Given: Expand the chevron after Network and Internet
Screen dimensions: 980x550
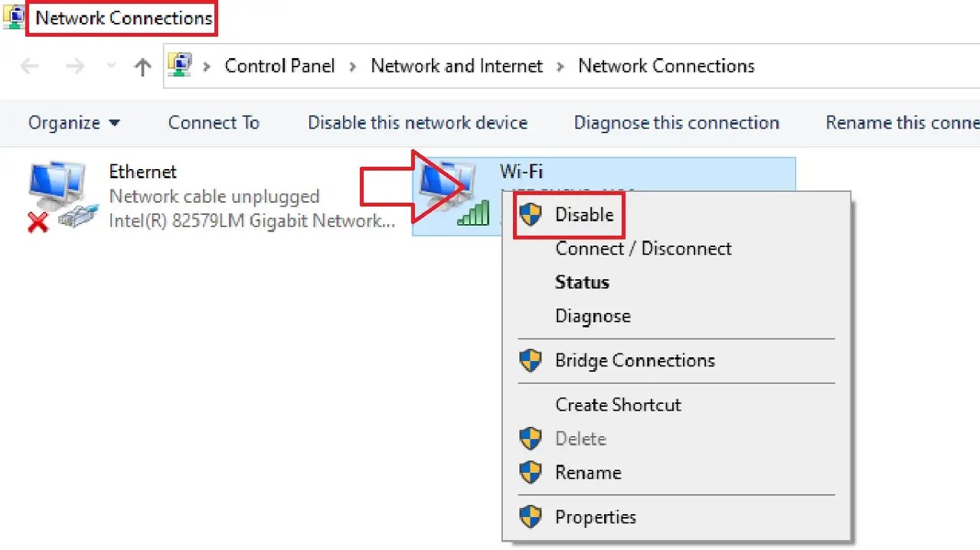Looking at the screenshot, I should [560, 67].
